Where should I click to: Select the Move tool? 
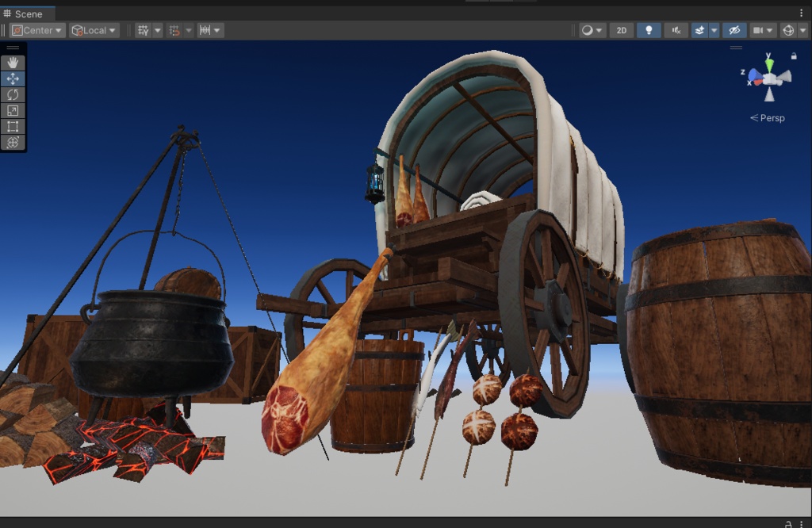point(13,78)
